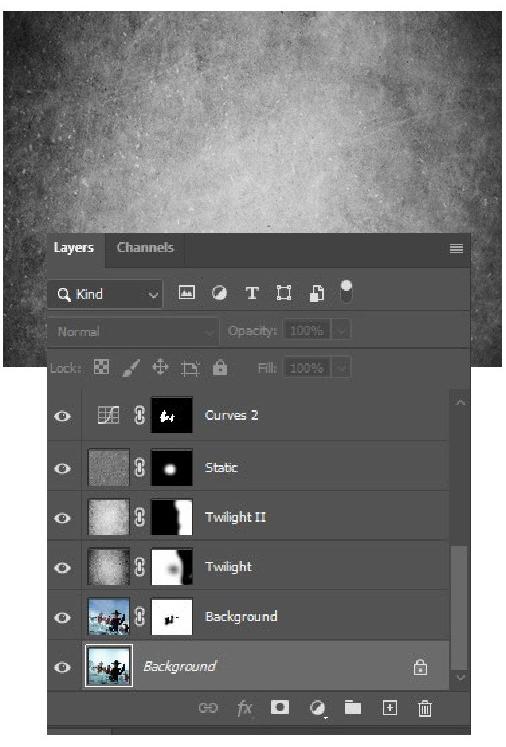
Task: Filter for type layers icon
Action: (252, 293)
